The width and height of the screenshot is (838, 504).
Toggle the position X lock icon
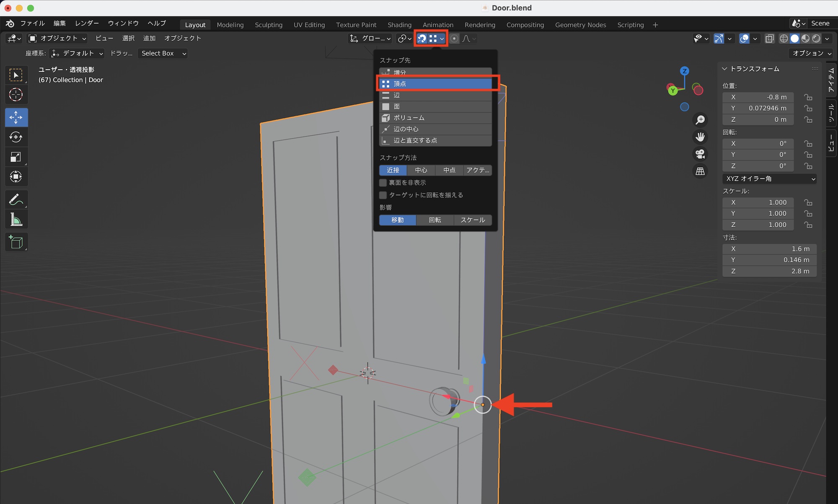808,97
